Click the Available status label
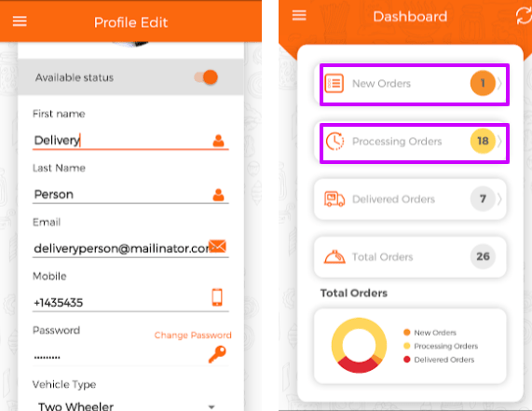Image resolution: width=532 pixels, height=411 pixels. click(x=75, y=77)
